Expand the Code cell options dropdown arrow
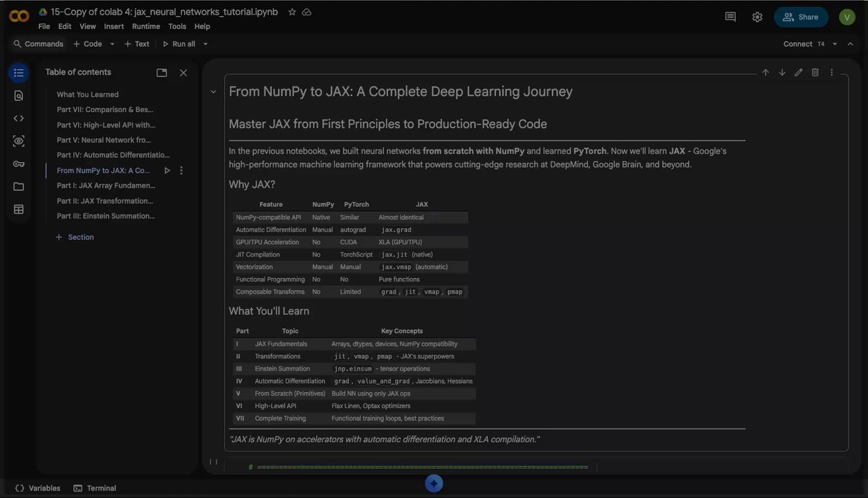The image size is (868, 498). (112, 44)
